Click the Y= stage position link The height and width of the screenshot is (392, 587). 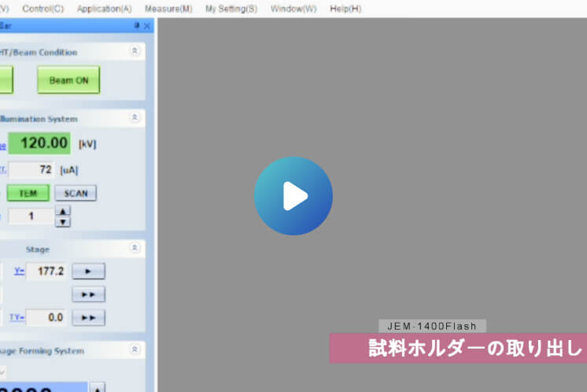point(19,271)
